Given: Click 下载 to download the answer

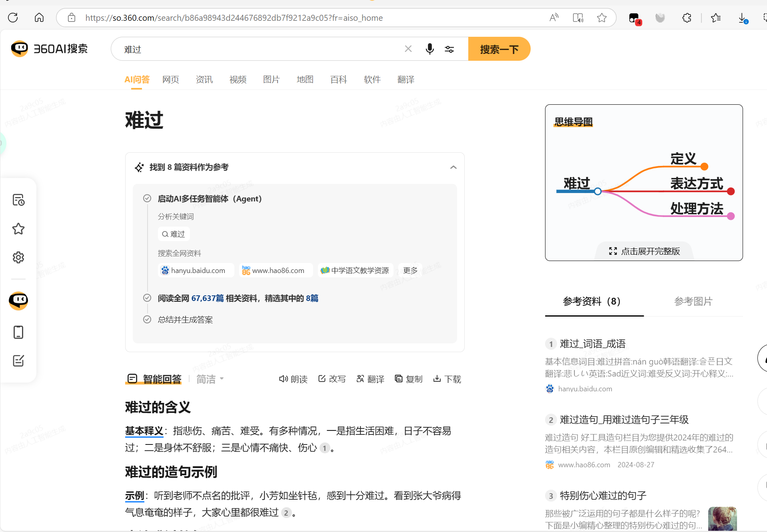Looking at the screenshot, I should 447,379.
